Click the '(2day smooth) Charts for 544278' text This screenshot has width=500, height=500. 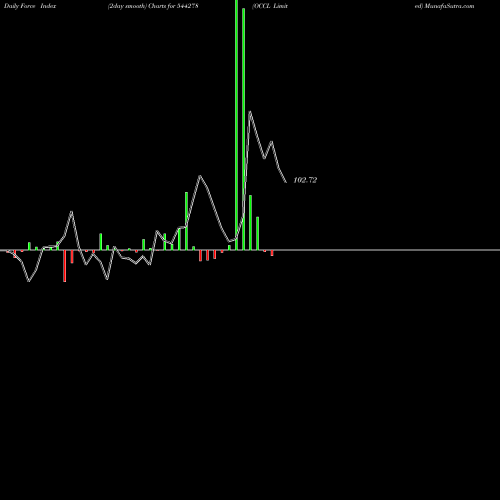(x=153, y=6)
